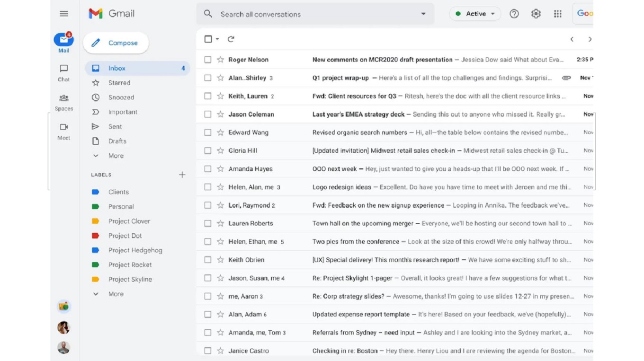Open the Google apps grid
Viewport: 644px width, 361px height.
tap(557, 14)
